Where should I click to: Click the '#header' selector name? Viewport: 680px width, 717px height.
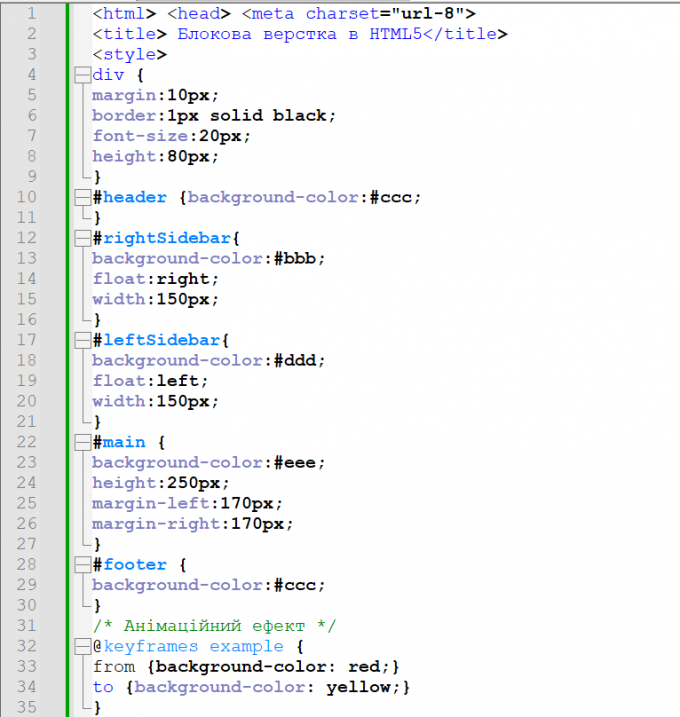tap(130, 198)
